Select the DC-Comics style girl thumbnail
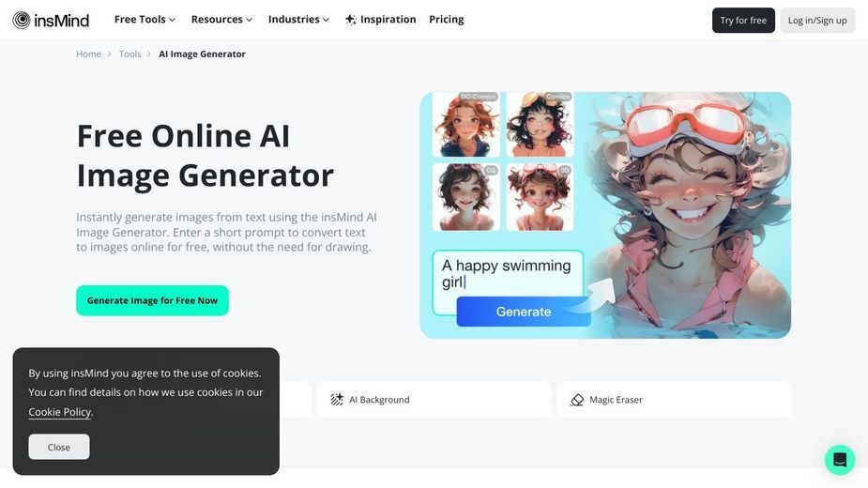868x488 pixels. coord(466,125)
